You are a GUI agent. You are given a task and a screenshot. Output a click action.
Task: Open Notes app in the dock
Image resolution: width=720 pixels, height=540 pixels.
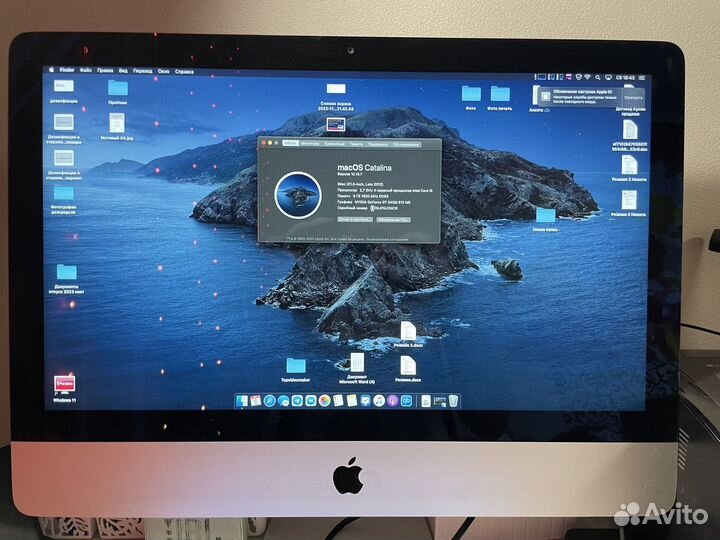(x=352, y=401)
